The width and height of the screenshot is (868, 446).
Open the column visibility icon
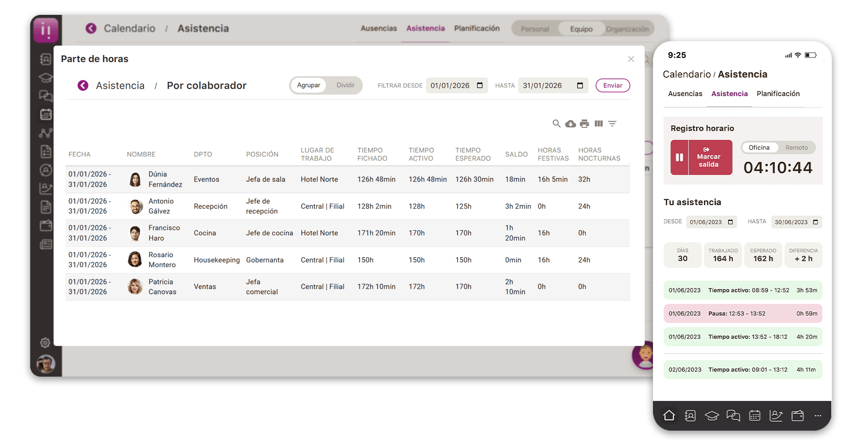pos(598,124)
